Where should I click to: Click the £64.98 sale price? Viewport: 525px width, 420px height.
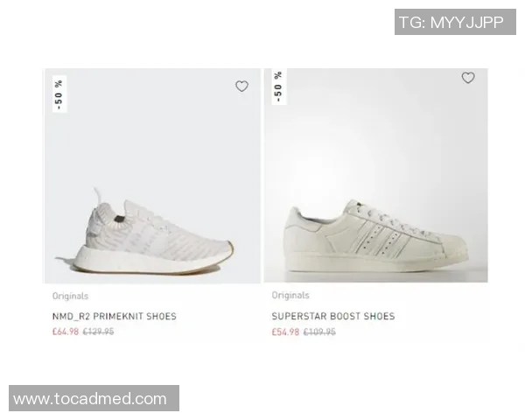pyautogui.click(x=66, y=332)
